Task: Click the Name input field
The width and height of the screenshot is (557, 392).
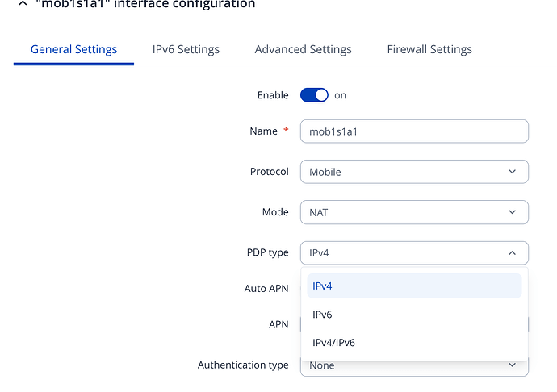Action: (413, 131)
